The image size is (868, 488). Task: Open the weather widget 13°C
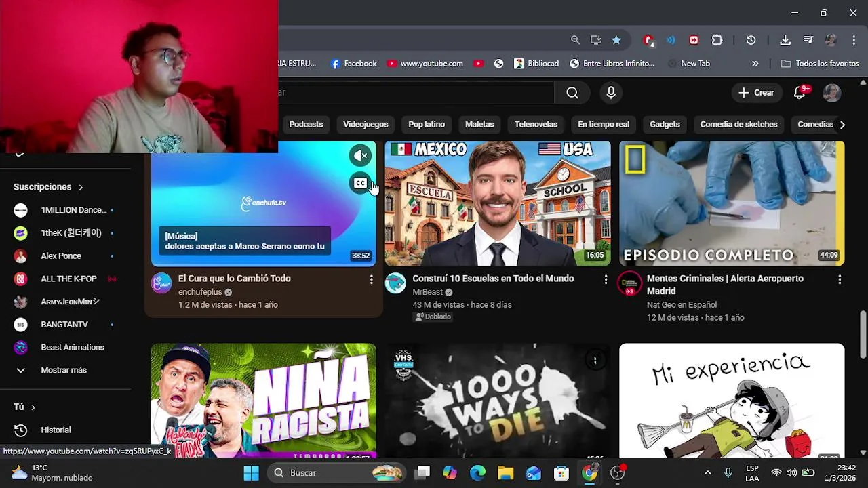coord(53,473)
